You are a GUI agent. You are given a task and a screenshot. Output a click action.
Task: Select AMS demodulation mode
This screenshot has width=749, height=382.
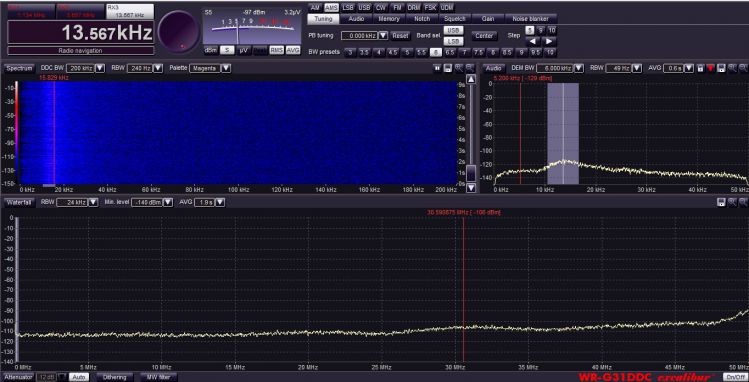click(x=331, y=8)
